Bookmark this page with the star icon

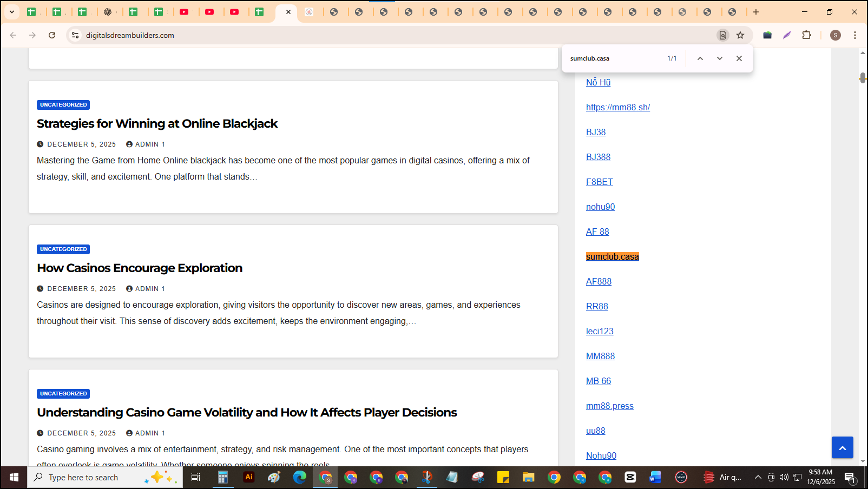(740, 35)
